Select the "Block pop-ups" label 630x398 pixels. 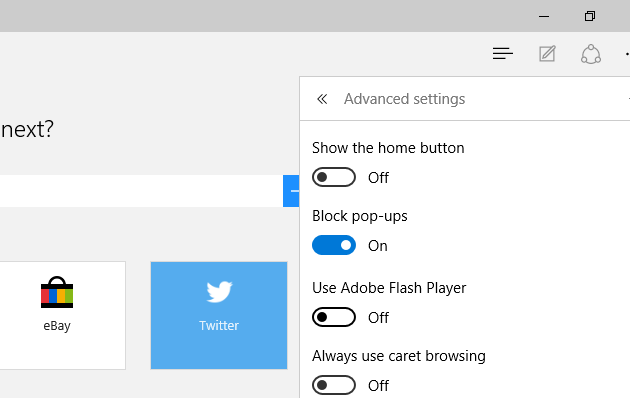tap(360, 216)
